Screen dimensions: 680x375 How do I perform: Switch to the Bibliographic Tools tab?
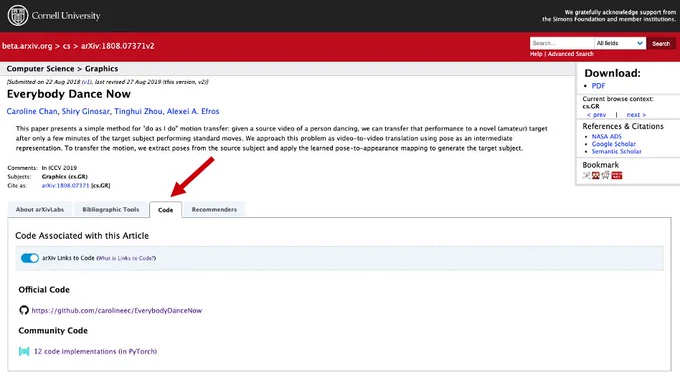click(x=111, y=209)
